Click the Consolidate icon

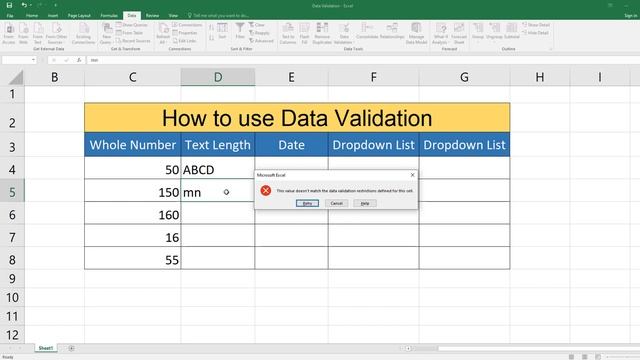tap(367, 31)
